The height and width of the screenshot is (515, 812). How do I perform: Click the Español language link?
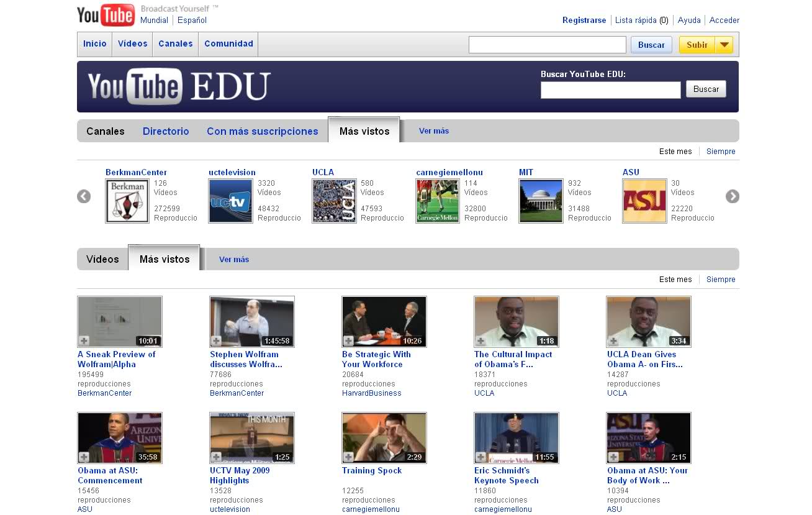point(192,21)
